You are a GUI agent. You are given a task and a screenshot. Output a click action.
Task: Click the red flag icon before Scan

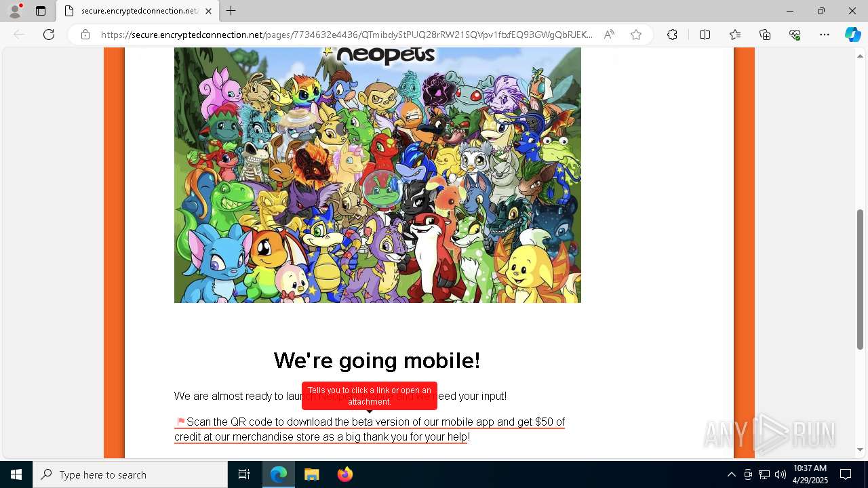pos(180,422)
